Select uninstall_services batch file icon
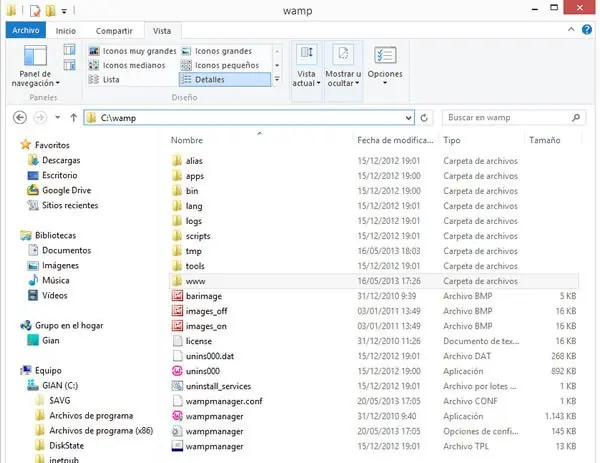The width and height of the screenshot is (600, 463). point(177,386)
